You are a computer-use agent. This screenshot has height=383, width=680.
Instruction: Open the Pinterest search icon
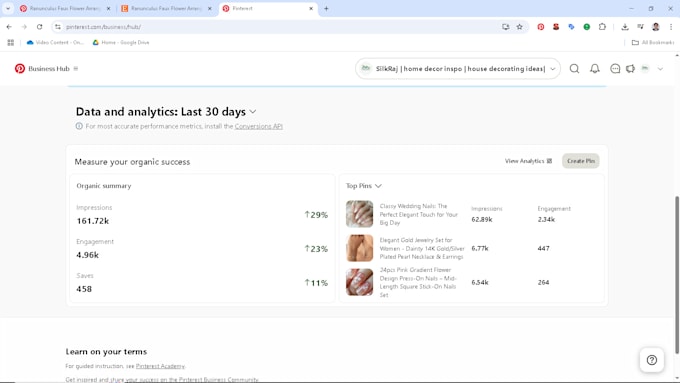pos(574,69)
